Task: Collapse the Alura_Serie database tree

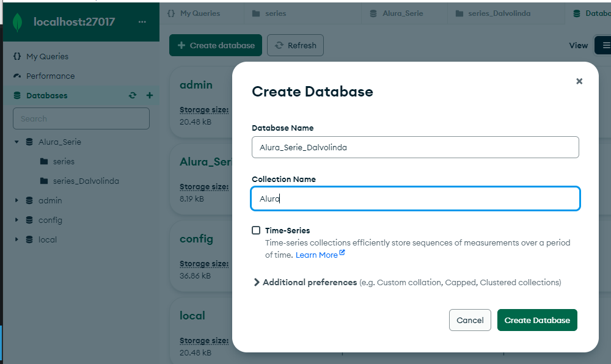Action: tap(16, 142)
